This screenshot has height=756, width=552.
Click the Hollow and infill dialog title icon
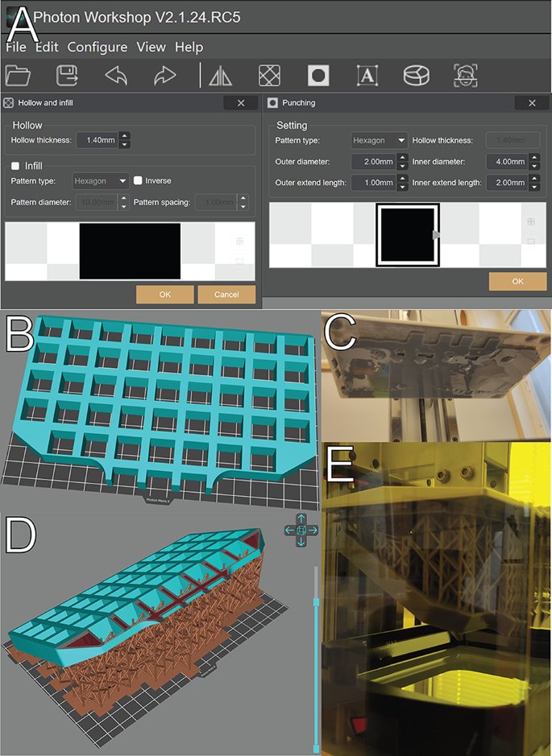tap(8, 103)
